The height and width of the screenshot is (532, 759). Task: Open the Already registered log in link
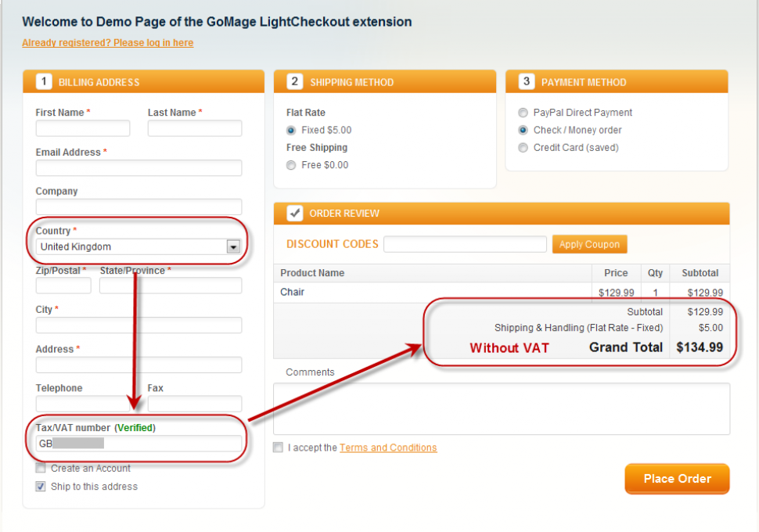click(107, 43)
